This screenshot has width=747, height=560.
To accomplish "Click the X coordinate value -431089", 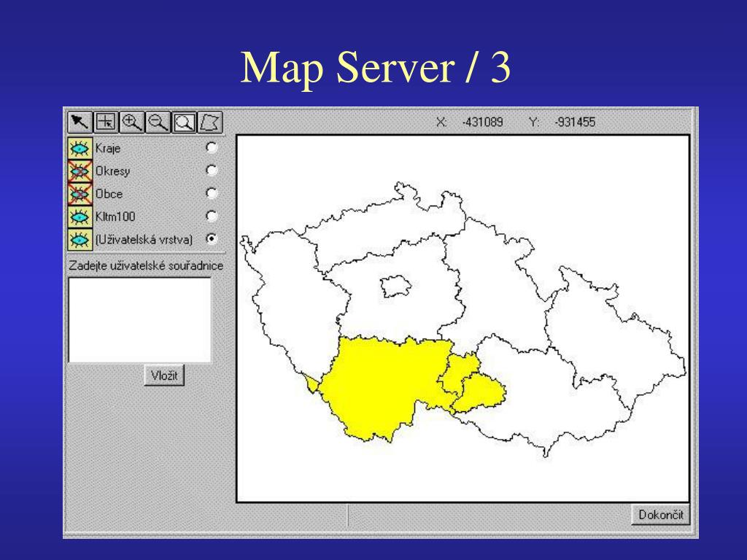I will (482, 122).
